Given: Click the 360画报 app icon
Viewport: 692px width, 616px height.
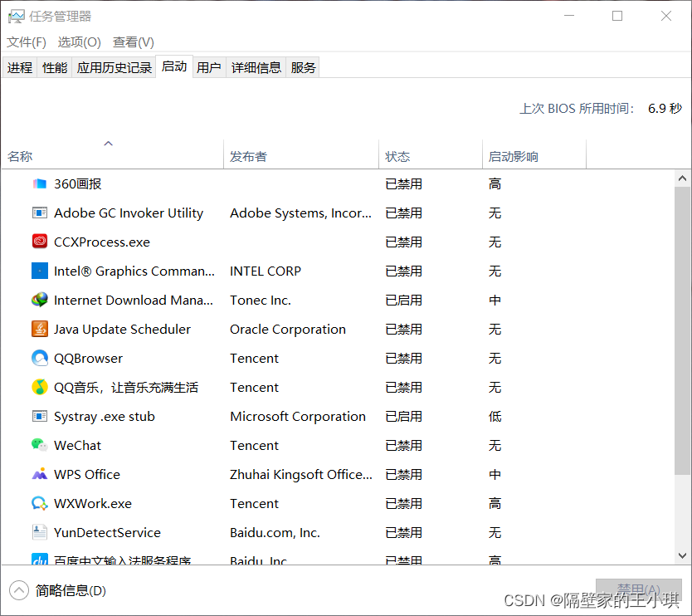Looking at the screenshot, I should pos(40,183).
